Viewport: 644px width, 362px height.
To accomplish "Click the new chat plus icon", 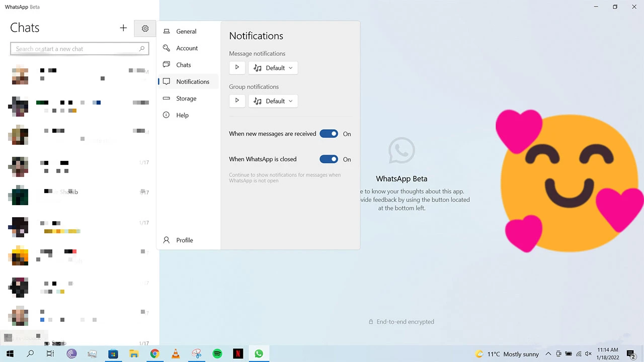I will pyautogui.click(x=123, y=28).
